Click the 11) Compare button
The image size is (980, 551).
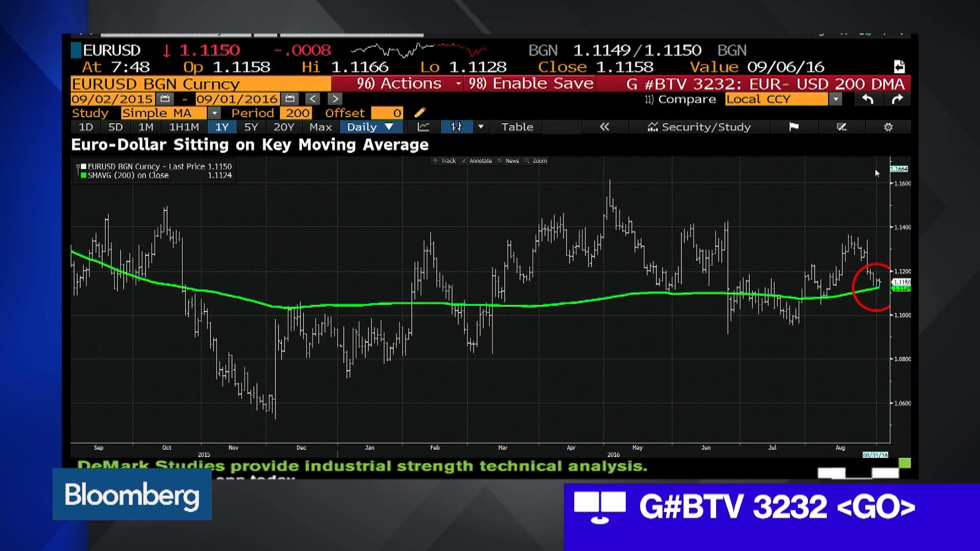tap(680, 99)
